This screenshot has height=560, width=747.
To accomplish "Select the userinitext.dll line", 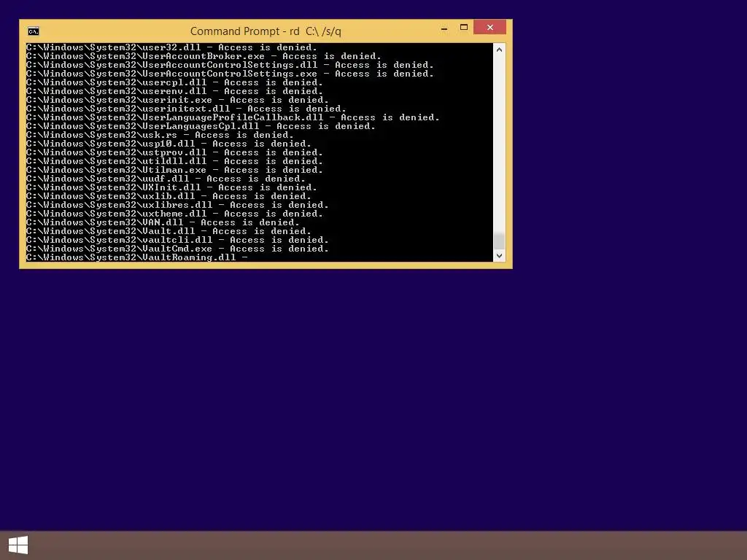I will pyautogui.click(x=186, y=109).
